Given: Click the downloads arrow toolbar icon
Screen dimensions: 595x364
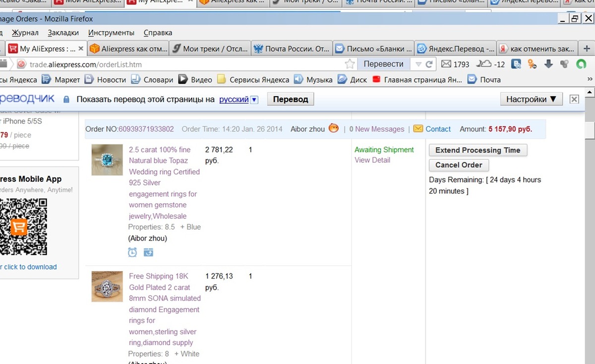Looking at the screenshot, I should 548,64.
